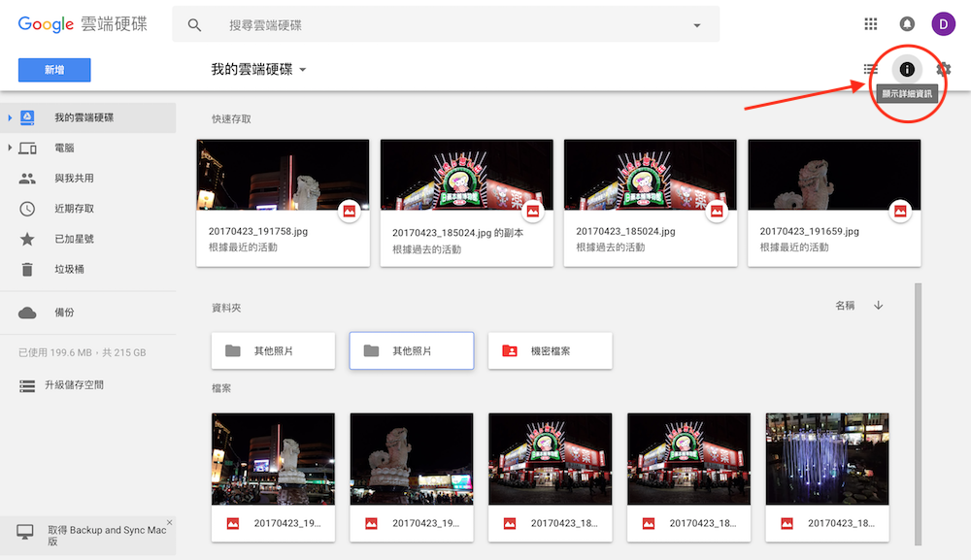Open the settings gear
Viewport: 971px width, 560px height.
coord(943,69)
